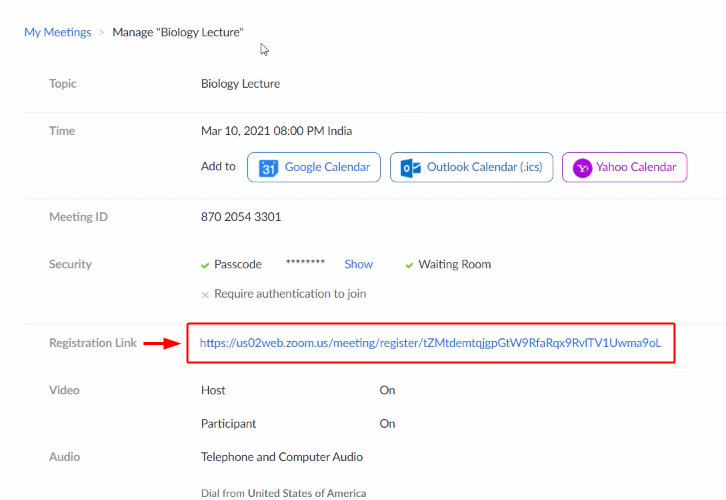The image size is (726, 500).
Task: Click the green checkmark beside Passcode
Action: [205, 265]
